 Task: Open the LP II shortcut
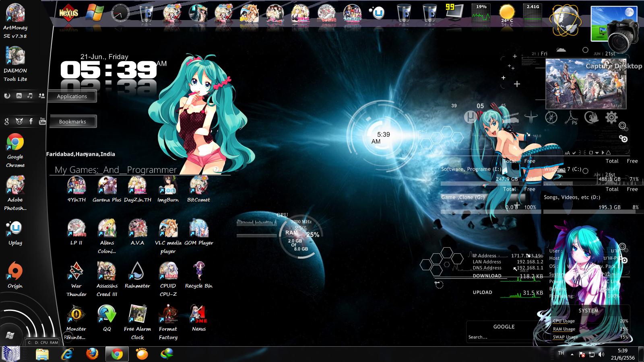pyautogui.click(x=76, y=232)
